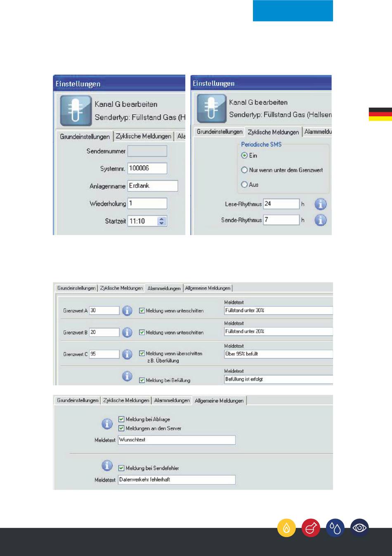This screenshot has height=556, width=392.
Task: Toggle 'Meldung bei Abfrage' checkbox
Action: pyautogui.click(x=121, y=419)
